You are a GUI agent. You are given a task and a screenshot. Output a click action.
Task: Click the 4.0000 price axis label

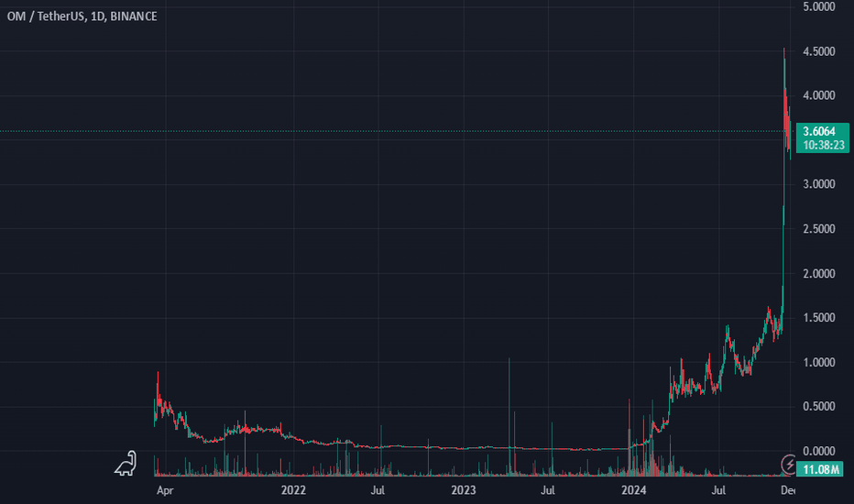click(819, 95)
